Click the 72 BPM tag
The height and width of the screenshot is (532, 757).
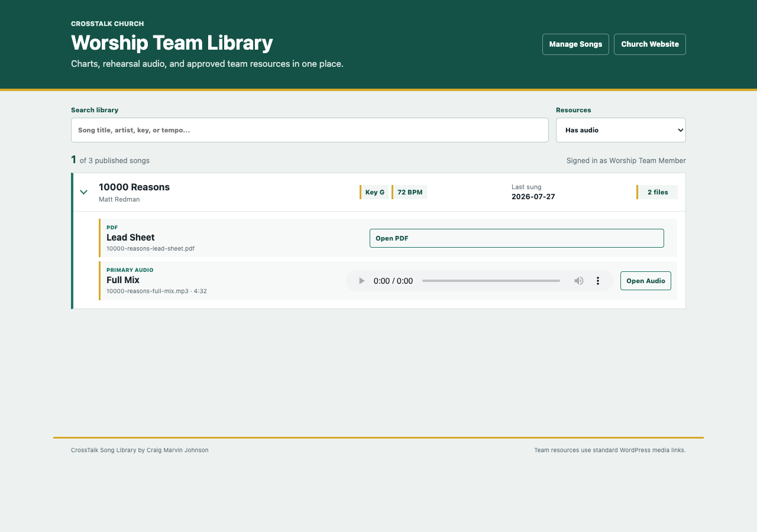pyautogui.click(x=409, y=192)
